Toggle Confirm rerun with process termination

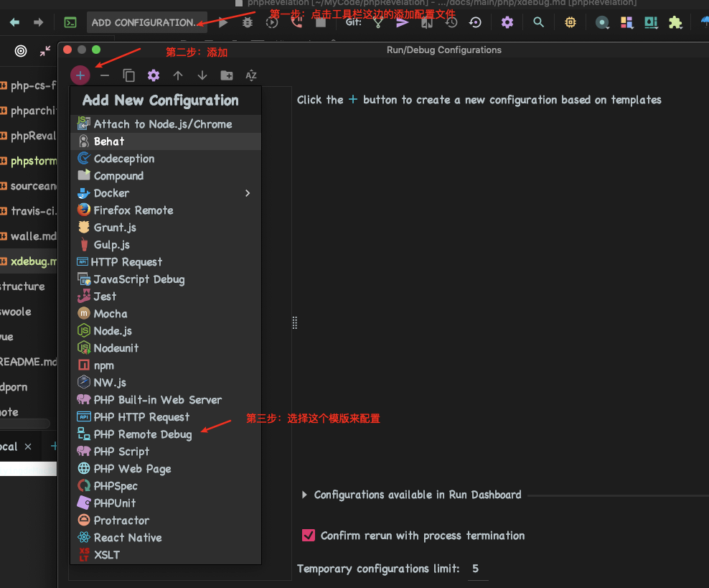(309, 536)
